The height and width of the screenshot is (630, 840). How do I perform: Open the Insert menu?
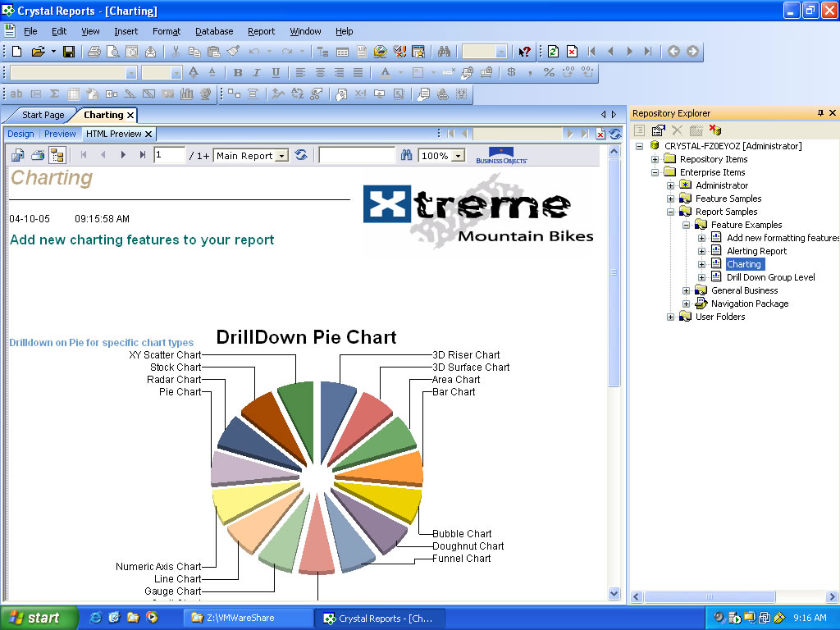[126, 32]
